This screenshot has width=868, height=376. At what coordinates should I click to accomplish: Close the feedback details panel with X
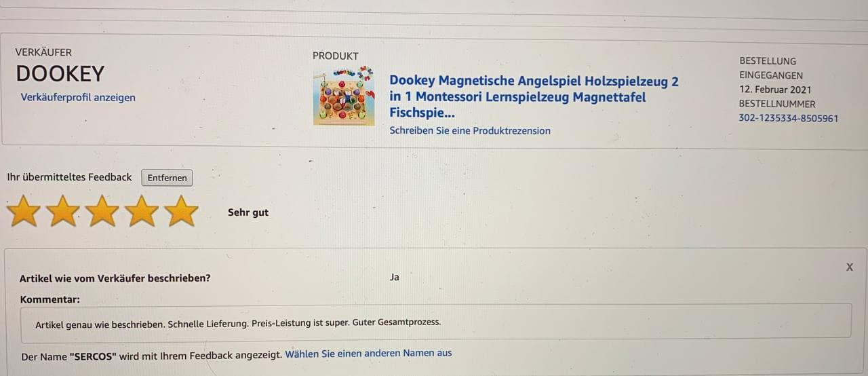(850, 267)
